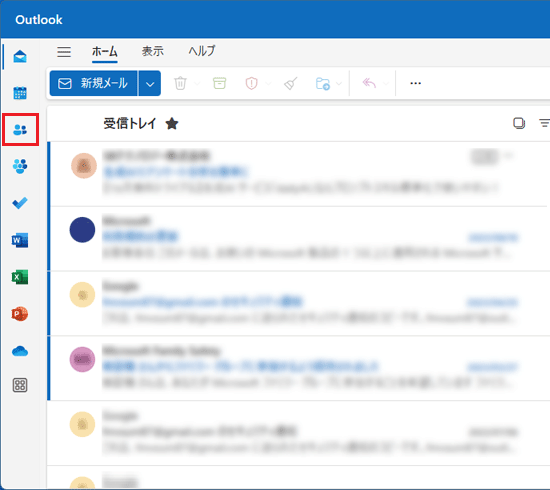
Task: Open the ヘルプ tab
Action: (x=202, y=52)
